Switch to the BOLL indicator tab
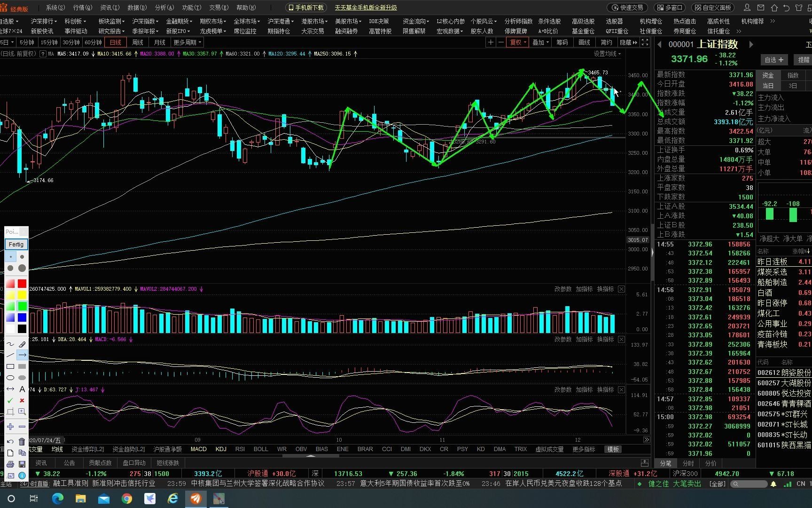 tap(261, 449)
